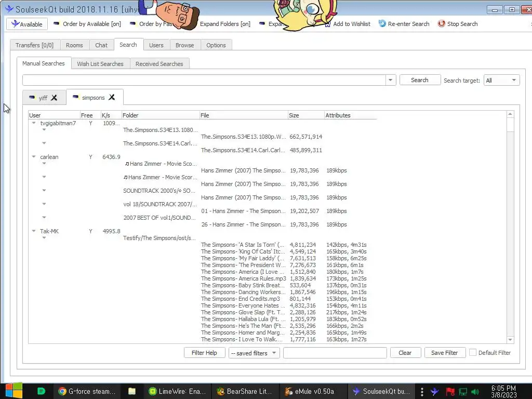Open File Explorer from taskbar
The image size is (532, 399).
132,392
